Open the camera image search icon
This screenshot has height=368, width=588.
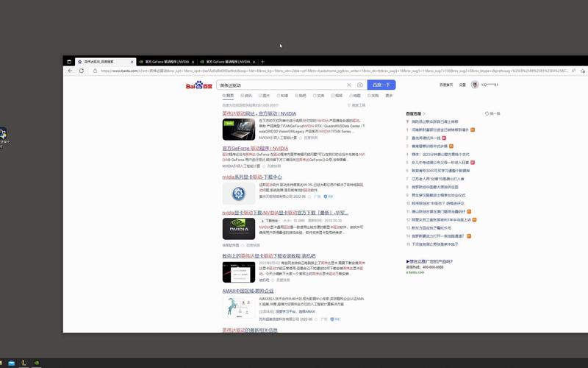click(360, 85)
